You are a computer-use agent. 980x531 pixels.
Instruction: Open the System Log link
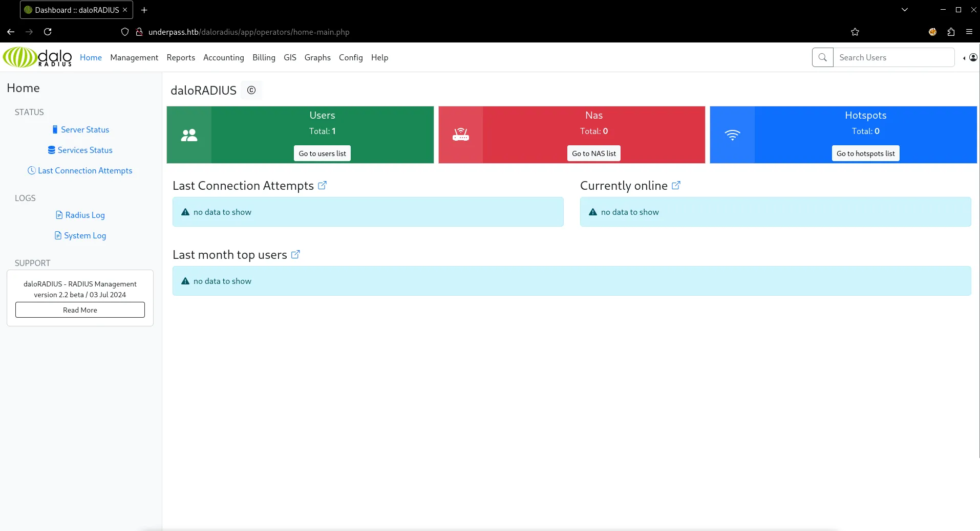80,235
